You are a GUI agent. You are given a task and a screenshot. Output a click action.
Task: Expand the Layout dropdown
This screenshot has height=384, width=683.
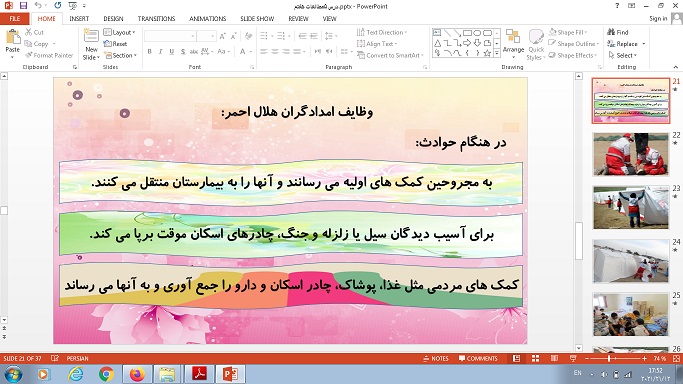pos(119,32)
